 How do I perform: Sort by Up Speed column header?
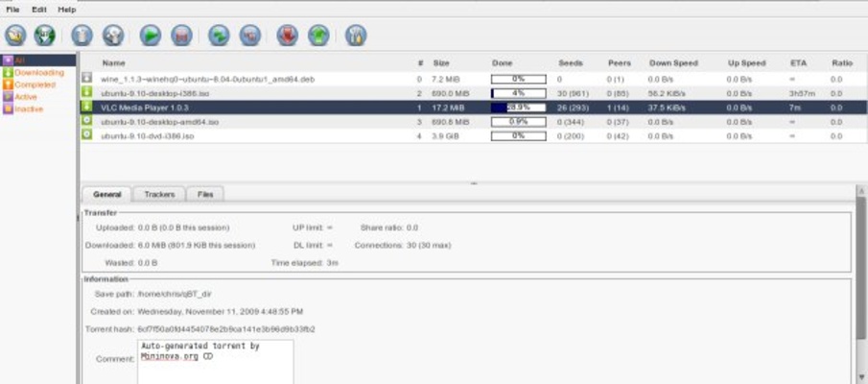click(x=747, y=63)
